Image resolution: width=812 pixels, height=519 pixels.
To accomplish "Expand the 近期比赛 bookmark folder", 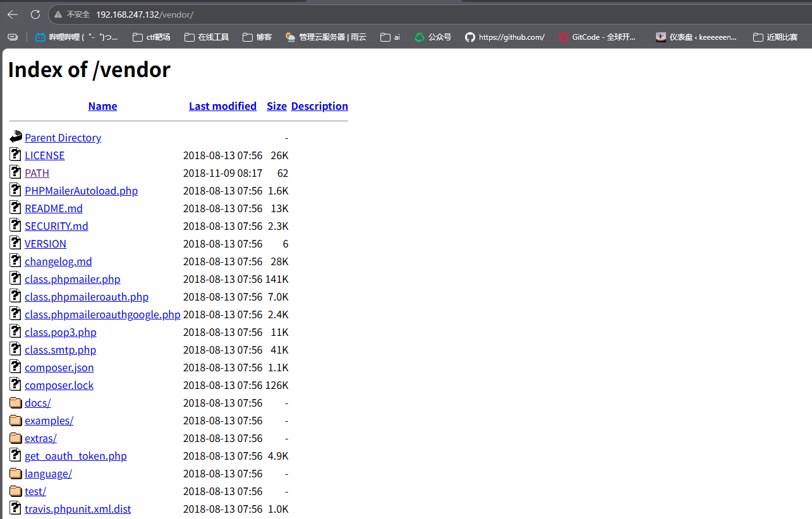I will (x=775, y=37).
